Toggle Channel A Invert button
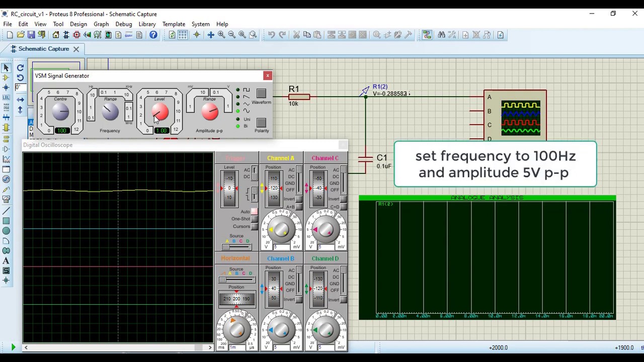This screenshot has height=362, width=644. 299,199
